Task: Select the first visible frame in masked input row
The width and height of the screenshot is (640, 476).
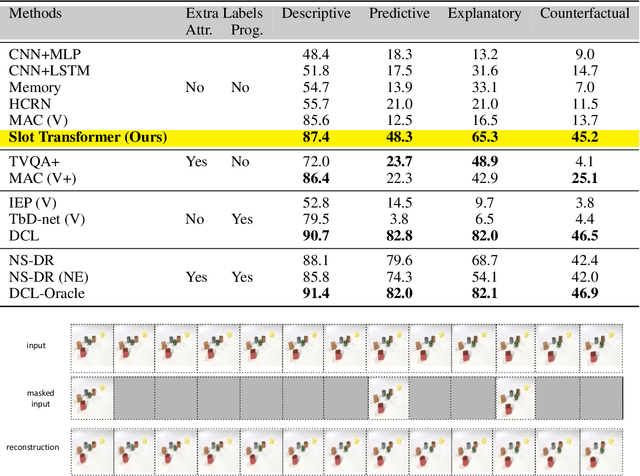Action: pyautogui.click(x=91, y=397)
